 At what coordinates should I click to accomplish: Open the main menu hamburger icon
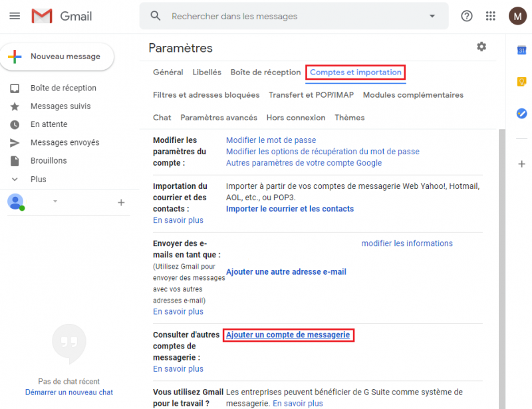(x=15, y=16)
